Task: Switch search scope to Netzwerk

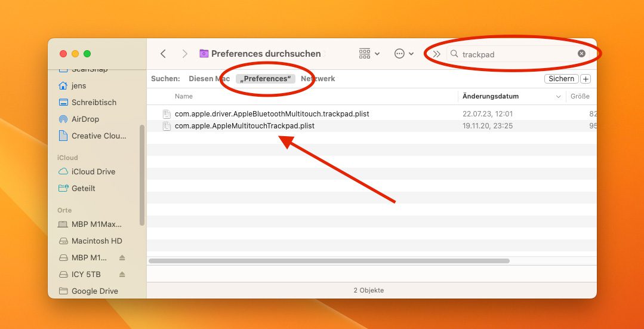Action: click(x=318, y=79)
